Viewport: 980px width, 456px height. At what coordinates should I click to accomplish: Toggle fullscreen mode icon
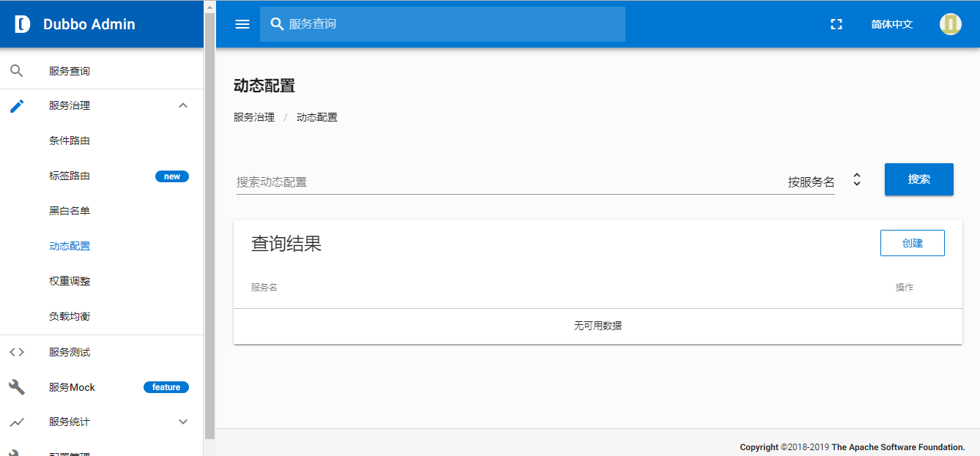pyautogui.click(x=836, y=24)
